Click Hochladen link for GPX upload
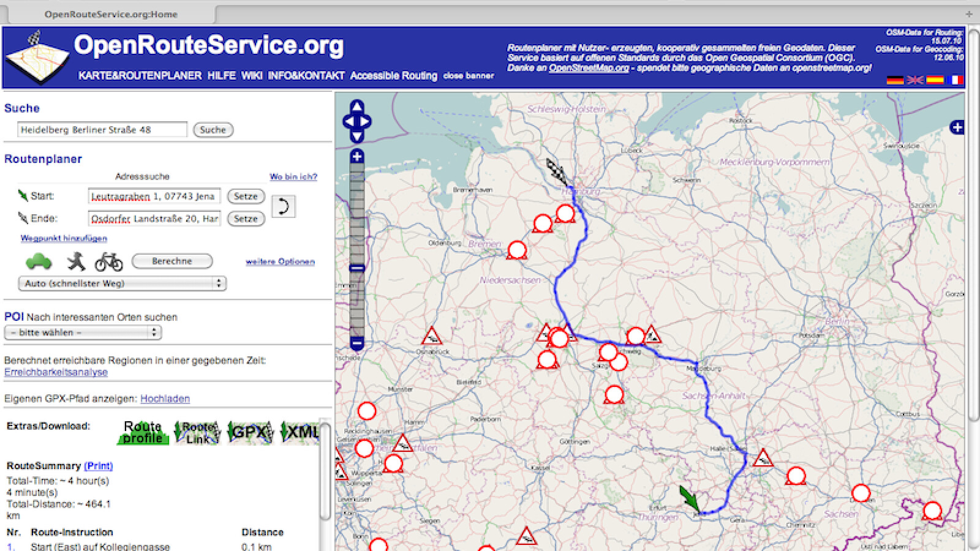The height and width of the screenshot is (551, 980). pos(165,399)
